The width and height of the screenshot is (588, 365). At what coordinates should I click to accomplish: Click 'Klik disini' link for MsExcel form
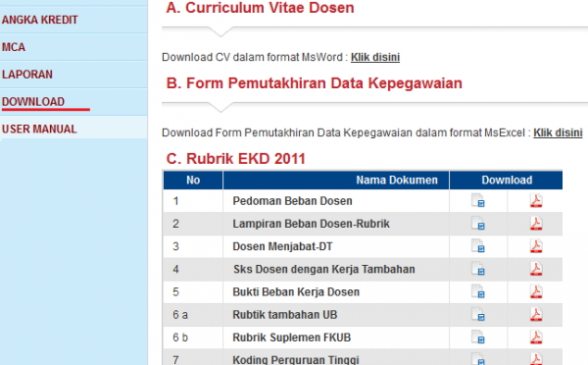(x=558, y=132)
